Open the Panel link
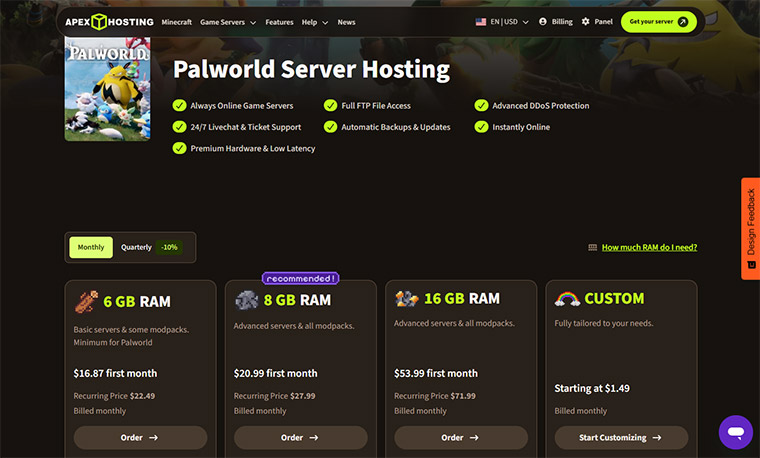The width and height of the screenshot is (760, 458). coord(603,21)
